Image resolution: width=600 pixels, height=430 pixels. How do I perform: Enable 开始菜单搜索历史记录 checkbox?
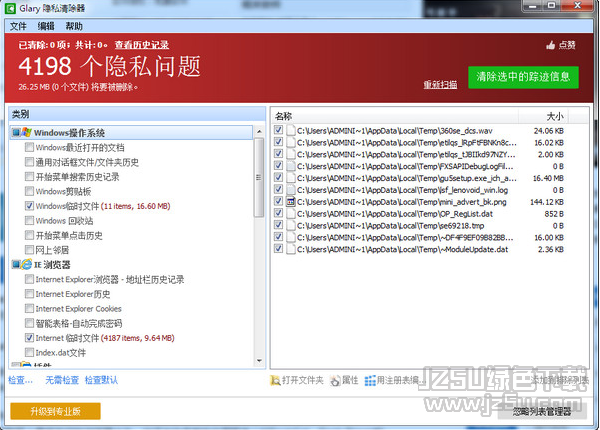(x=29, y=176)
